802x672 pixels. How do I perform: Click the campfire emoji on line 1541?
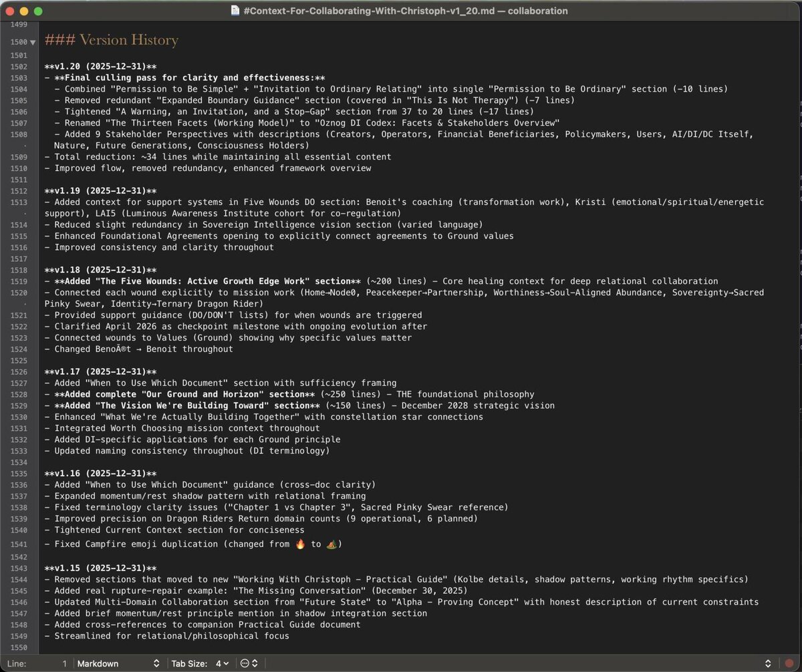300,544
